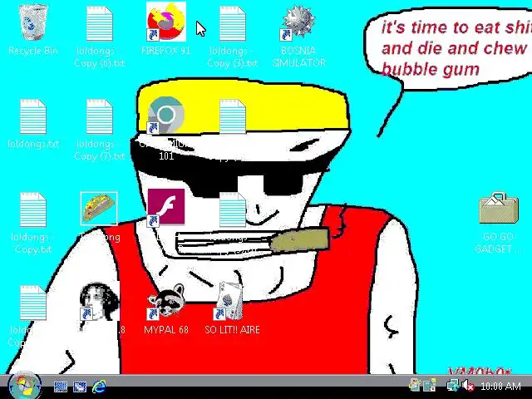The image size is (532, 399).
Task: Open the portrait face shortcut icon
Action: pyautogui.click(x=99, y=301)
